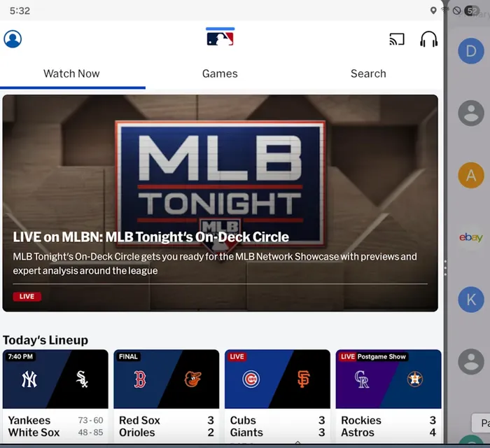Click the White Sox 48 - 85 record

(x=90, y=433)
